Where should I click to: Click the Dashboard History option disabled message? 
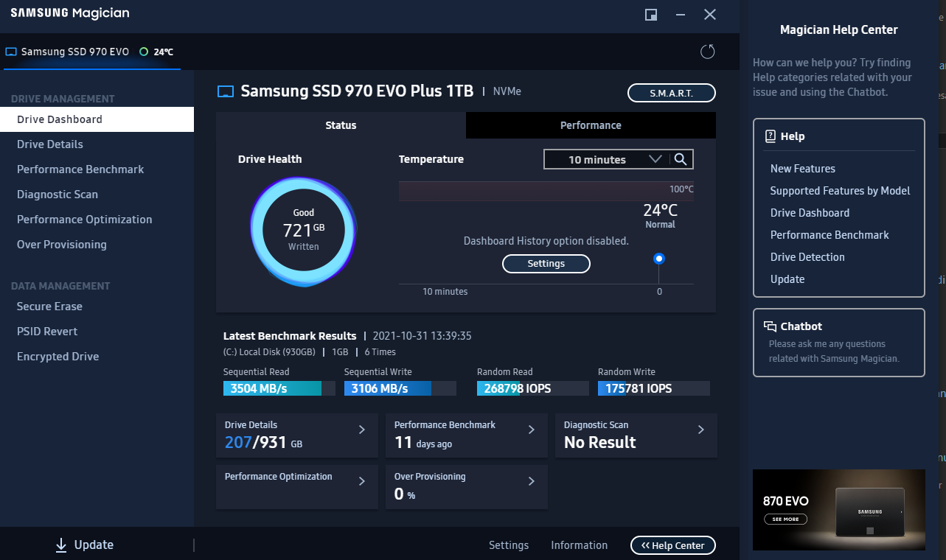click(546, 241)
